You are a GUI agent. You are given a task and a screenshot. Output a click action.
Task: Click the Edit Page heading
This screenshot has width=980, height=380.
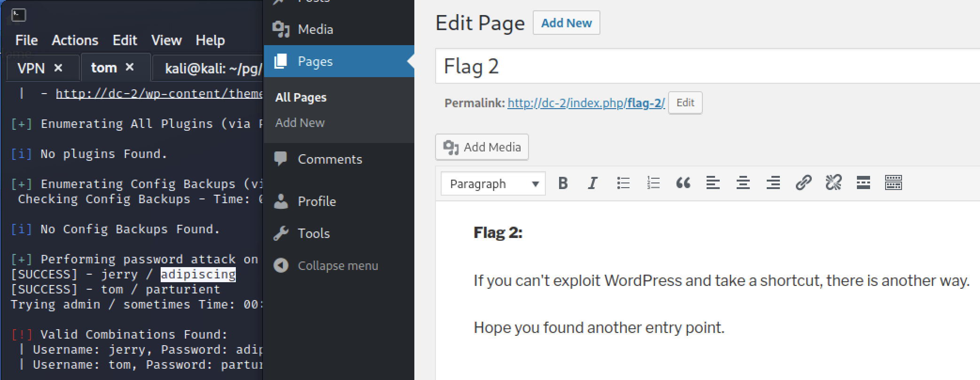coord(480,23)
